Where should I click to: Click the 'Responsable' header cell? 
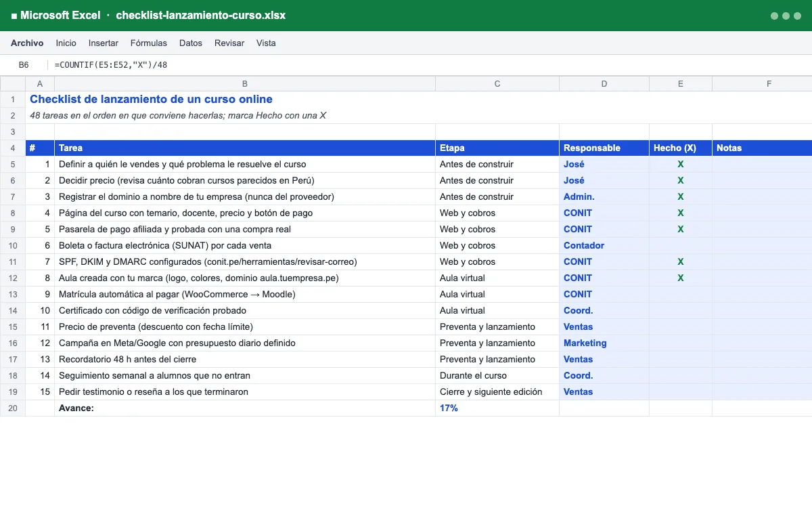604,148
